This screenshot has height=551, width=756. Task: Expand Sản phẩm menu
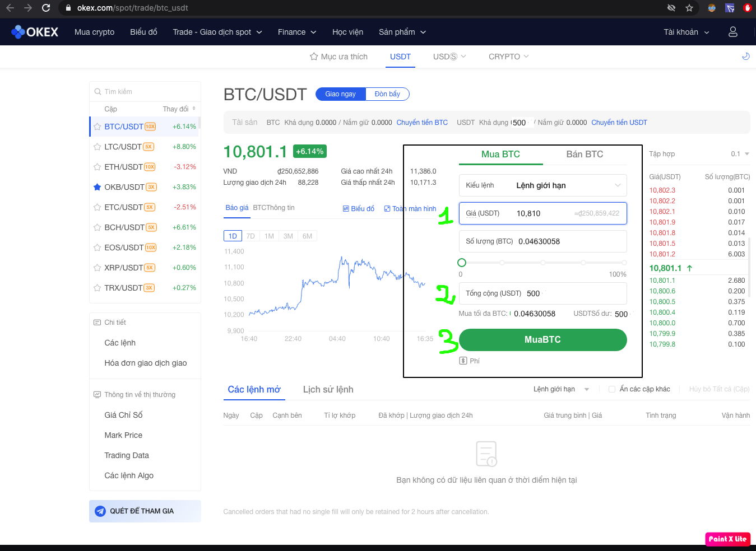click(x=402, y=32)
